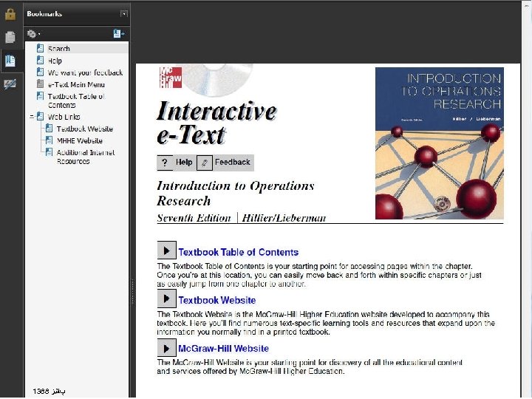Click the Additional Internet Resources bookmark icon
This screenshot has width=532, height=399.
(x=49, y=152)
